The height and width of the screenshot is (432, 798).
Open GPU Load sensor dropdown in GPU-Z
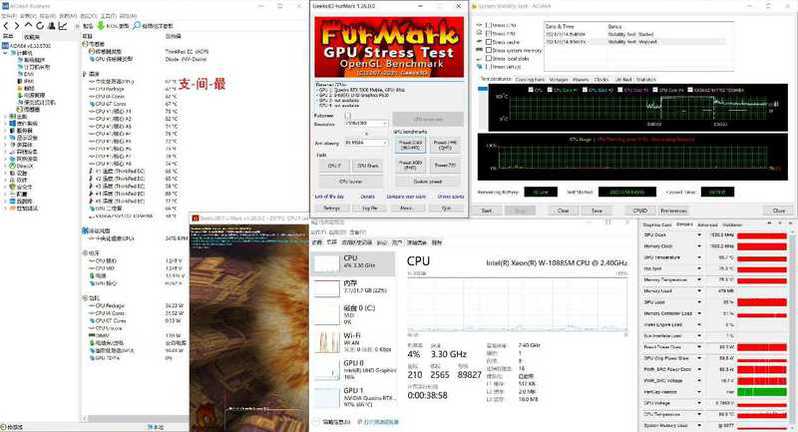tap(700, 302)
